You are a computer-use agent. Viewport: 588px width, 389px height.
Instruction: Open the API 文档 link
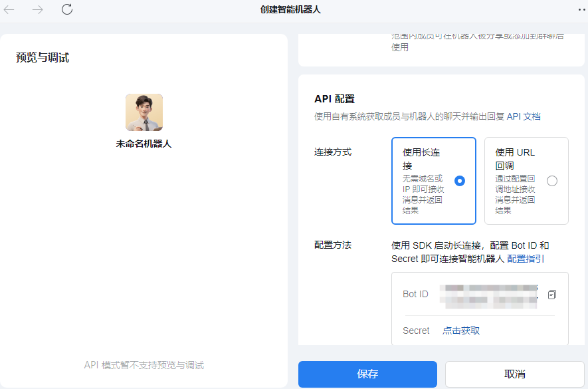click(x=524, y=116)
